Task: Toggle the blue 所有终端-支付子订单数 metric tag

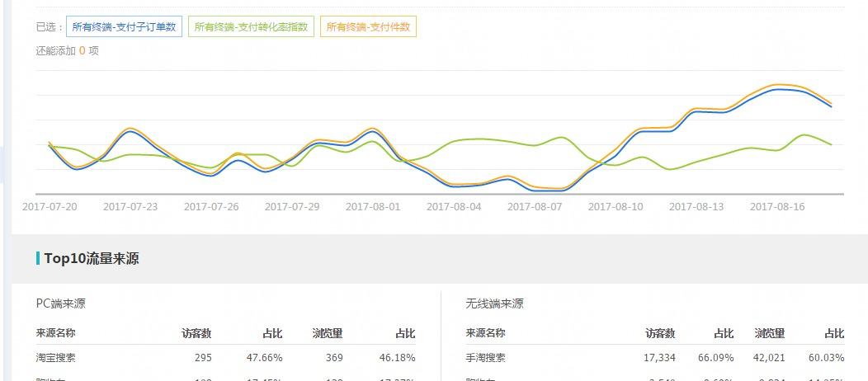Action: [x=124, y=26]
